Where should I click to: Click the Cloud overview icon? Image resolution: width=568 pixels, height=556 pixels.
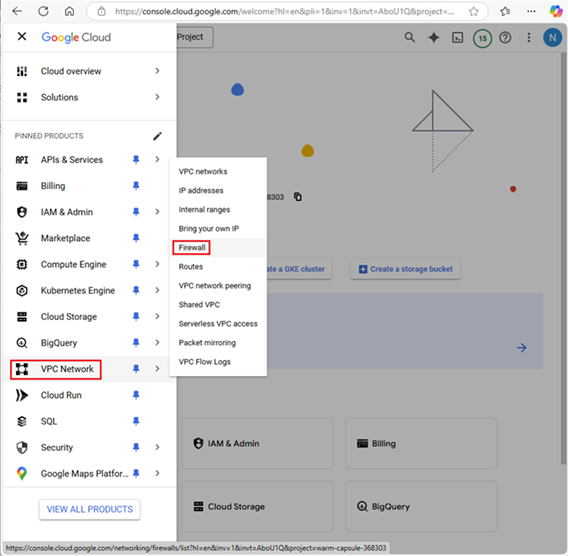coord(22,71)
